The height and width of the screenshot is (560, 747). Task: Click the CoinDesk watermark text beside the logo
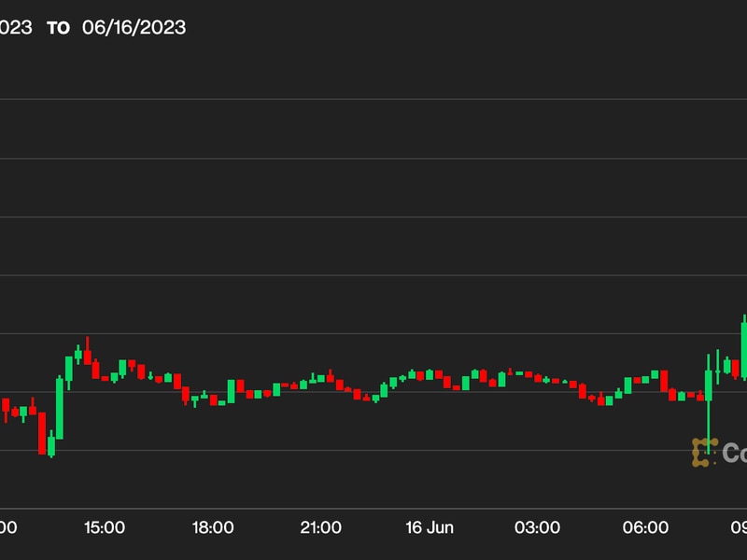coord(734,454)
